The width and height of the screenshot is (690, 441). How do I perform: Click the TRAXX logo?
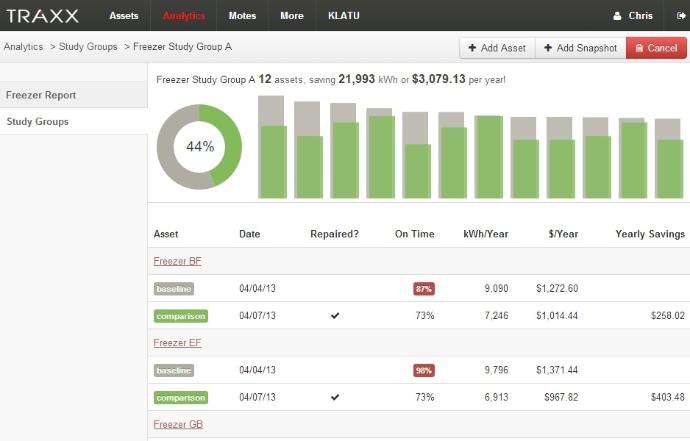[43, 16]
